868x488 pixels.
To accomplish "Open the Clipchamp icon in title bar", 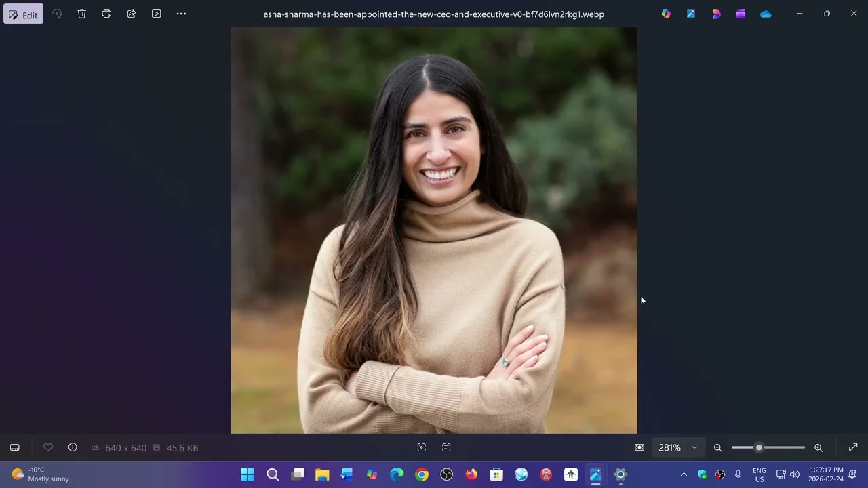I will (x=741, y=14).
